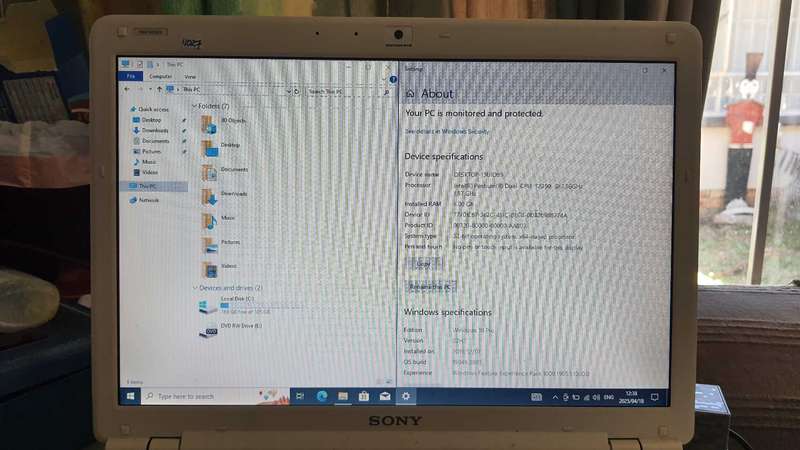Screen dimensions: 800x450
Task: Switch to Settings via taskbar gear
Action: coord(406,396)
